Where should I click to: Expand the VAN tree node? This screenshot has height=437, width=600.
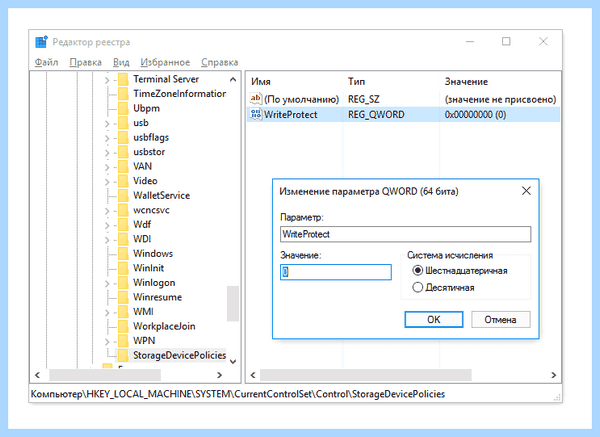point(107,167)
